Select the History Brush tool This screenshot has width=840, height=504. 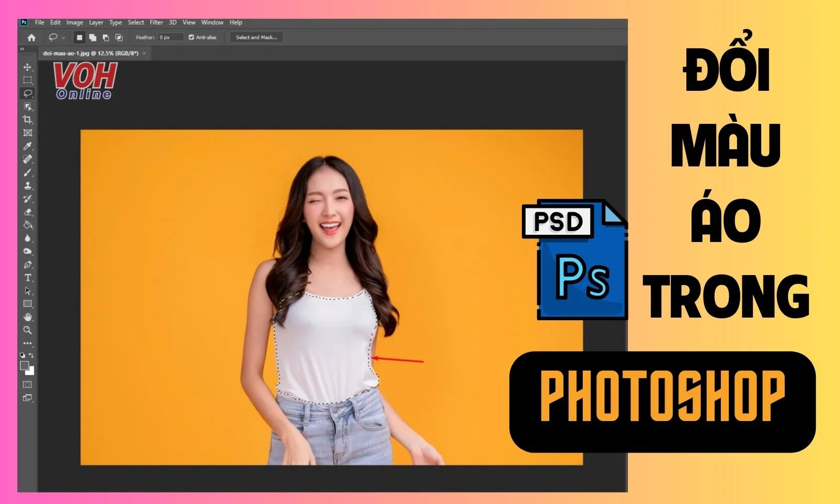click(27, 198)
